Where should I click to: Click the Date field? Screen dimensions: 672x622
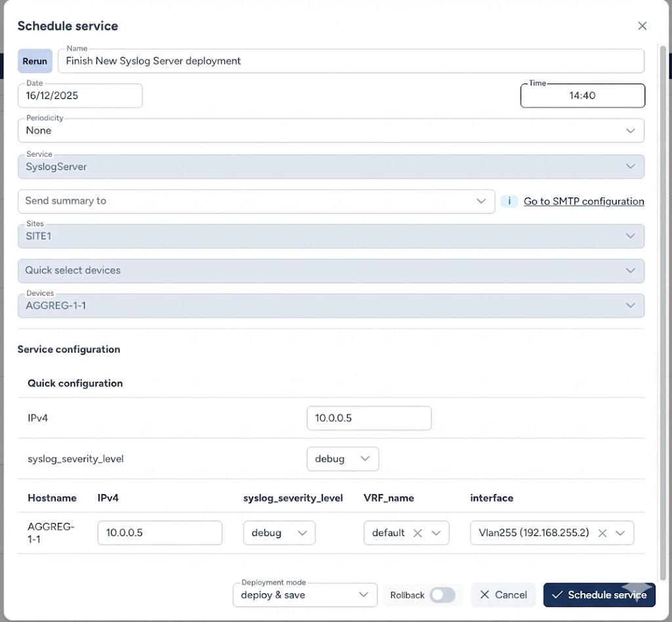(x=80, y=96)
